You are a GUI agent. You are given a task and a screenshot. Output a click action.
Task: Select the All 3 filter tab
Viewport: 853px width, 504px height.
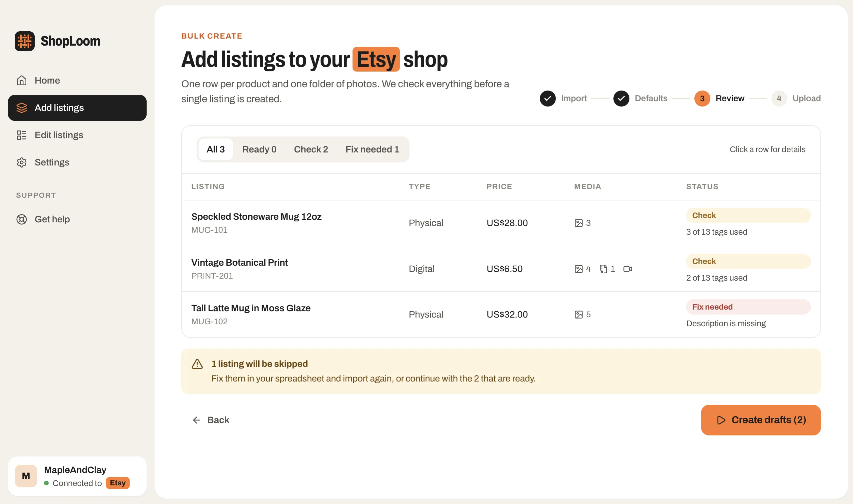pos(216,149)
